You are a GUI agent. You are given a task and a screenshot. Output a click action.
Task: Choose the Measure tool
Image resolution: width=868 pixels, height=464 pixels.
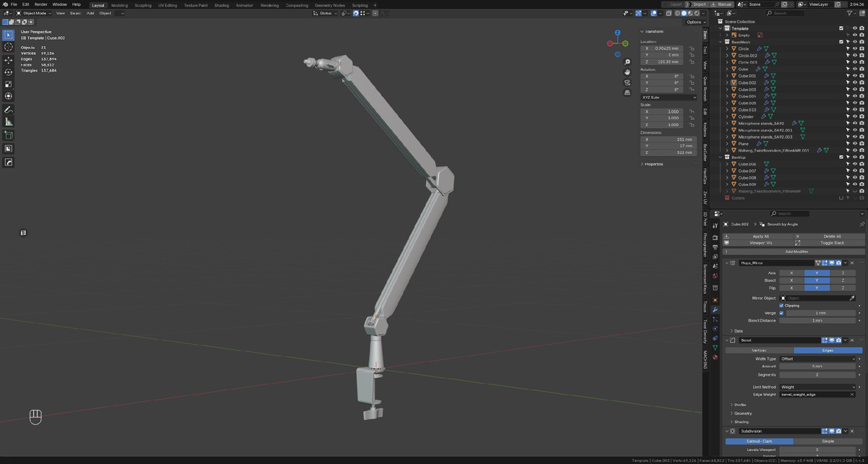tap(8, 122)
